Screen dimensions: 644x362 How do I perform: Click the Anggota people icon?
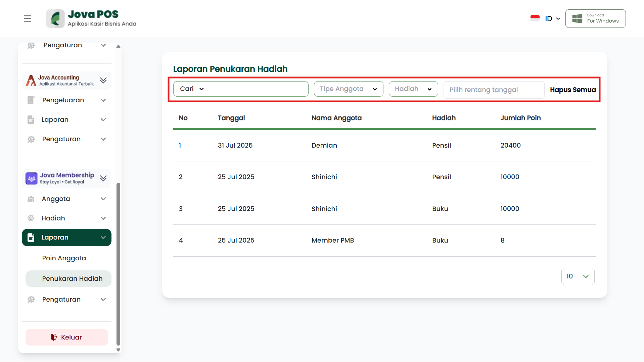(x=31, y=199)
